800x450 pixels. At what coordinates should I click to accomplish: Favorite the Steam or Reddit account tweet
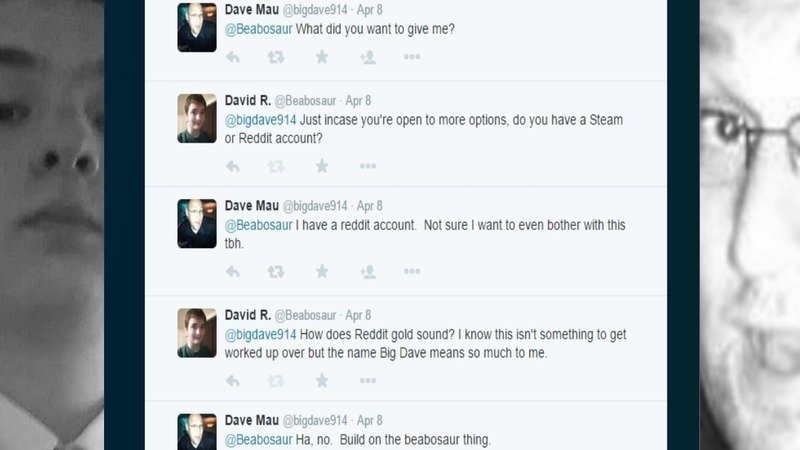point(322,165)
